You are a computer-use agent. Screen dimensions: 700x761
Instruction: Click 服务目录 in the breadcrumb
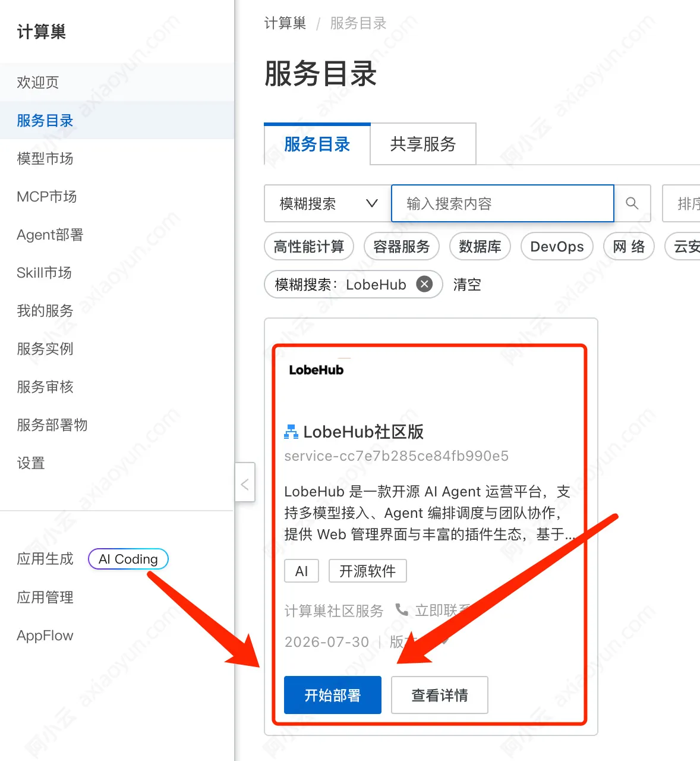tap(358, 23)
